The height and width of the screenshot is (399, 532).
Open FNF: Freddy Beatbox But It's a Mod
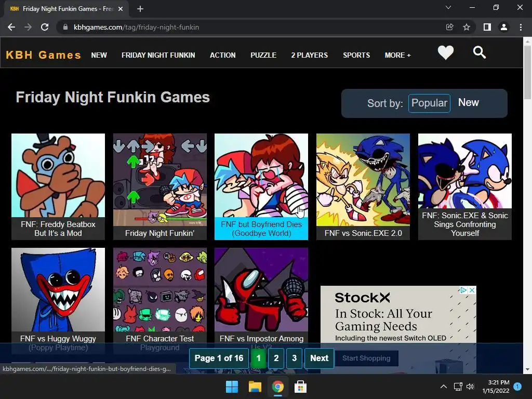click(58, 187)
